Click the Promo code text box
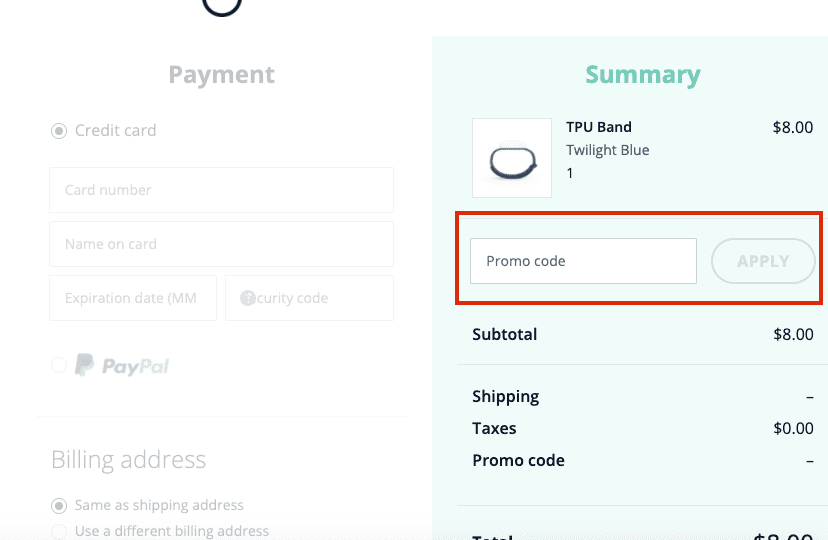 [x=584, y=261]
